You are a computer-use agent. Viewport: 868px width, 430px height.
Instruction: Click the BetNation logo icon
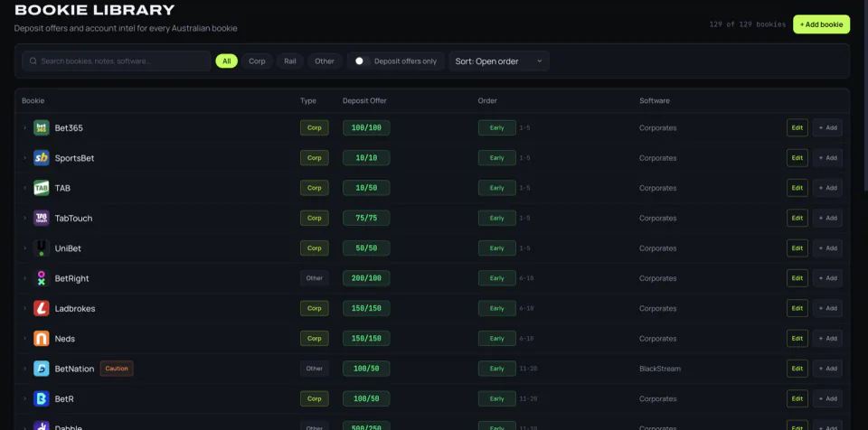[x=42, y=369]
